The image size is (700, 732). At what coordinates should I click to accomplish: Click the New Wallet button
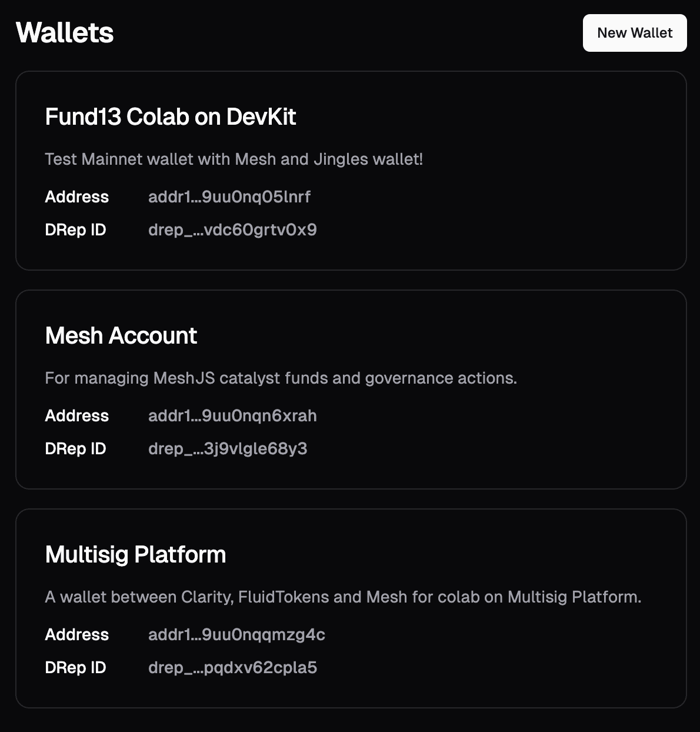pos(634,32)
